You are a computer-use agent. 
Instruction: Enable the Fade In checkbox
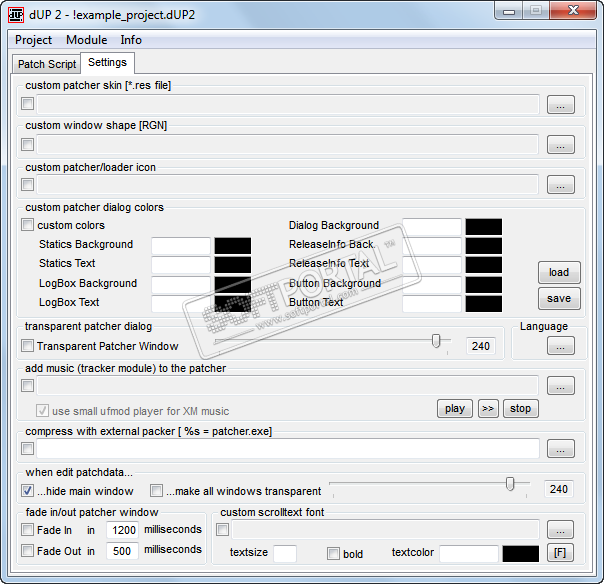[28, 530]
